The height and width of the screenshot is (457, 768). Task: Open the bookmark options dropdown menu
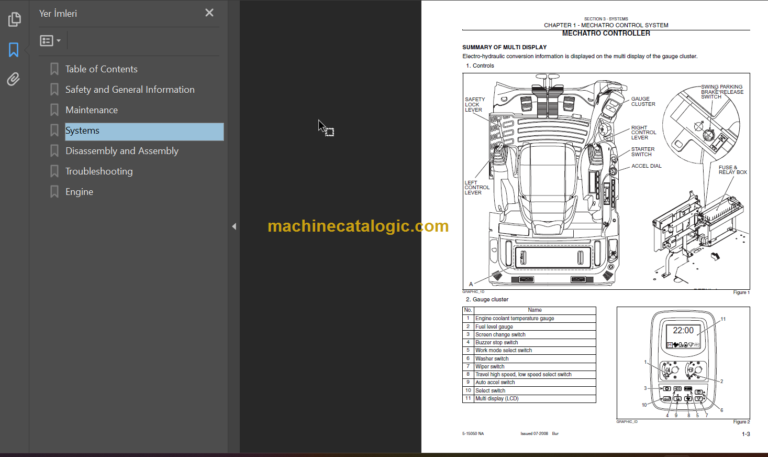click(50, 41)
